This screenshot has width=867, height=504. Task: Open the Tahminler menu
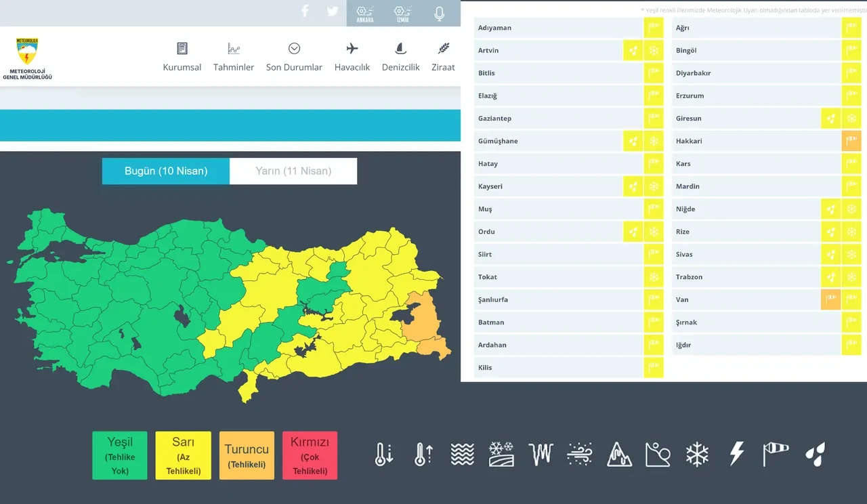(x=234, y=57)
